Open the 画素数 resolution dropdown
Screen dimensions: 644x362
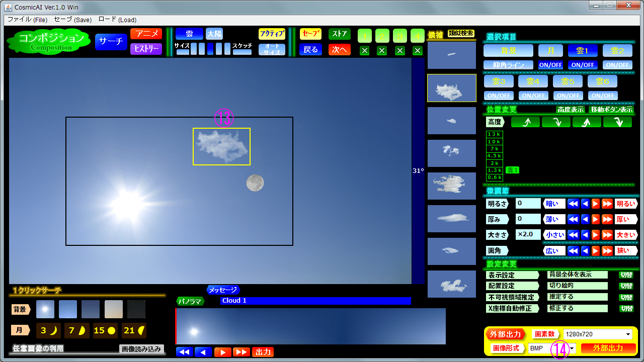(x=628, y=335)
